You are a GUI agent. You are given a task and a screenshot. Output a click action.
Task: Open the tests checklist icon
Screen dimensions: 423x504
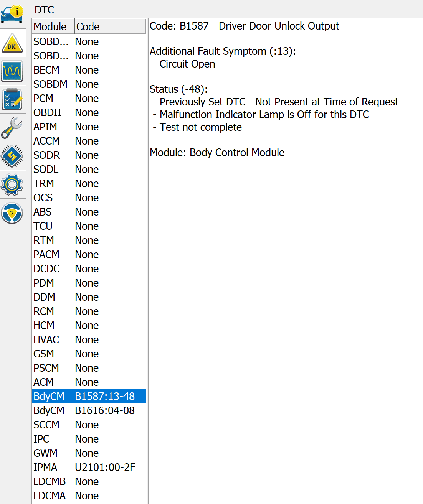tap(12, 99)
